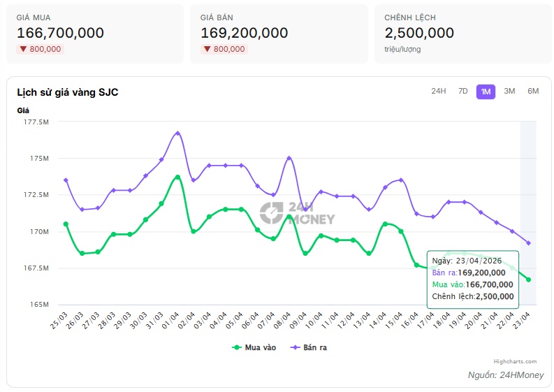The width and height of the screenshot is (554, 392).
Task: Click the Chênh lệch 2,500,000 card
Action: pyautogui.click(x=462, y=34)
